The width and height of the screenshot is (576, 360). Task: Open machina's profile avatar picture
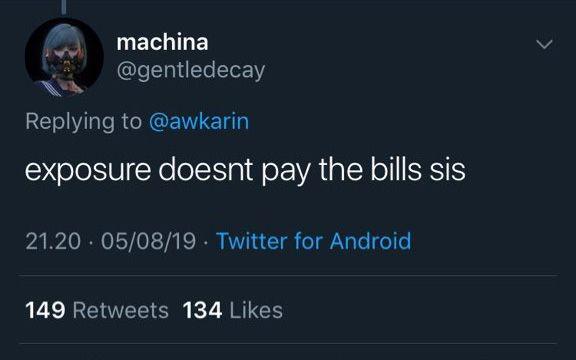tap(64, 57)
